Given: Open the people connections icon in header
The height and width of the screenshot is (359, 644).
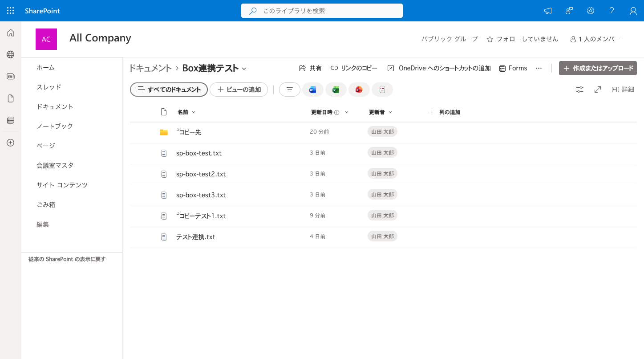Looking at the screenshot, I should pyautogui.click(x=569, y=11).
